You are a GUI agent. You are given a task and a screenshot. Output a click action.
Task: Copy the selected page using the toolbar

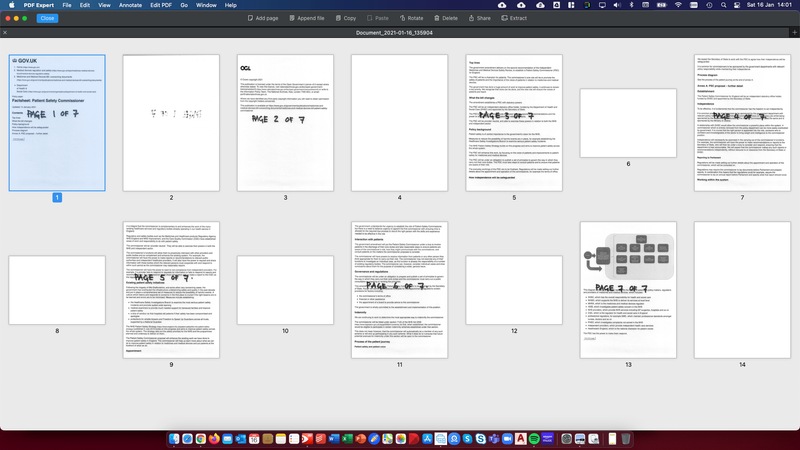(x=346, y=18)
